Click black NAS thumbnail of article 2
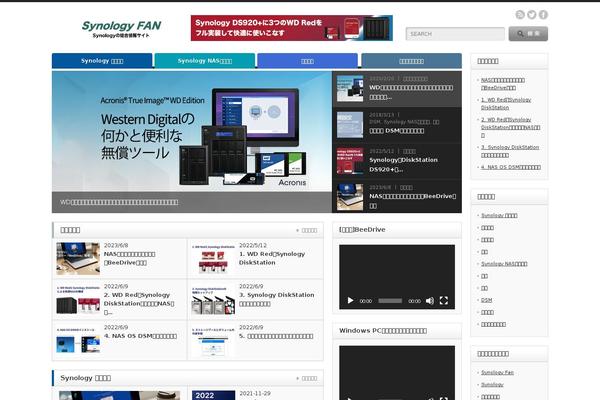600x400 pixels. [x=78, y=300]
